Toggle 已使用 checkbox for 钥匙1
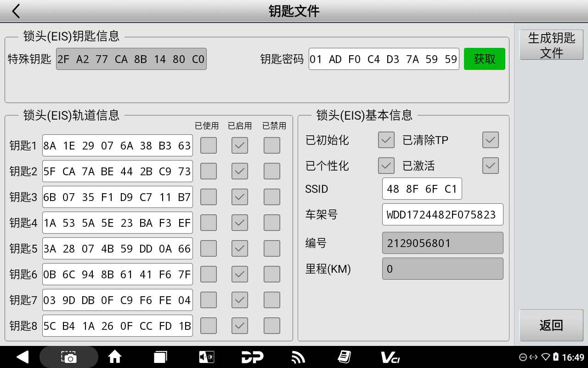Screen dimensions: 588x368 coord(209,145)
